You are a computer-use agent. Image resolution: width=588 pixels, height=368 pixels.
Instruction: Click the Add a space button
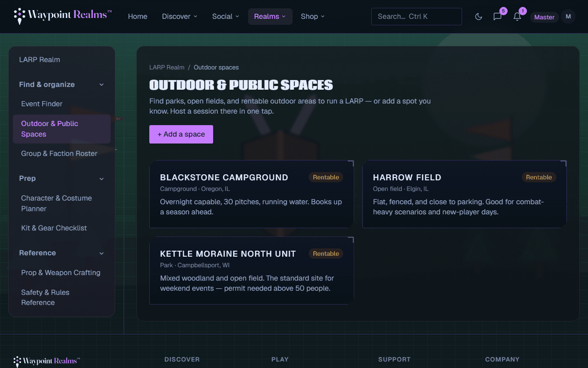click(x=181, y=134)
